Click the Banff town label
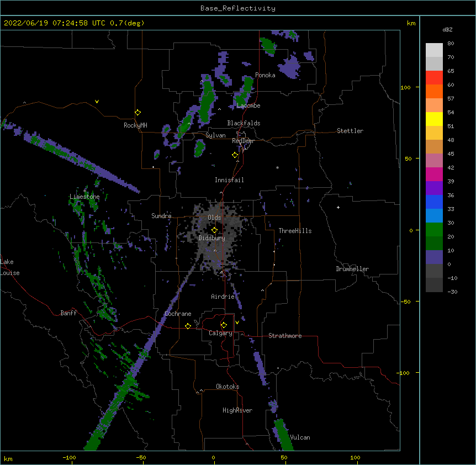This screenshot has width=476, height=465. (x=68, y=313)
